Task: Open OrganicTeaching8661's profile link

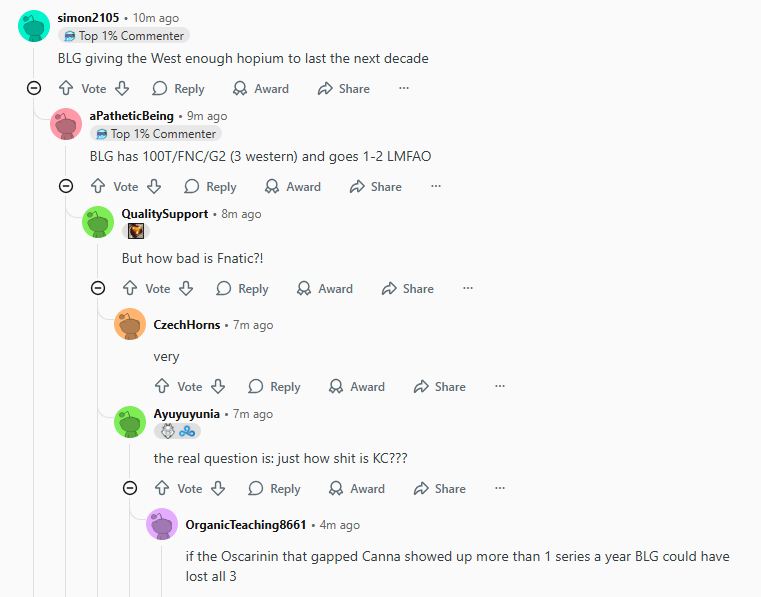Action: [246, 525]
